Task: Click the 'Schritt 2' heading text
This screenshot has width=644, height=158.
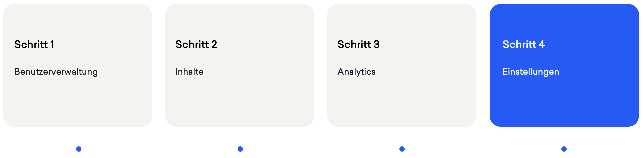Action: [x=196, y=44]
